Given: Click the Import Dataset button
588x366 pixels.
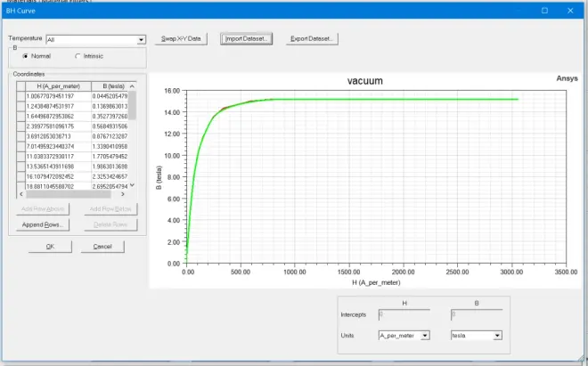Looking at the screenshot, I should click(x=247, y=38).
